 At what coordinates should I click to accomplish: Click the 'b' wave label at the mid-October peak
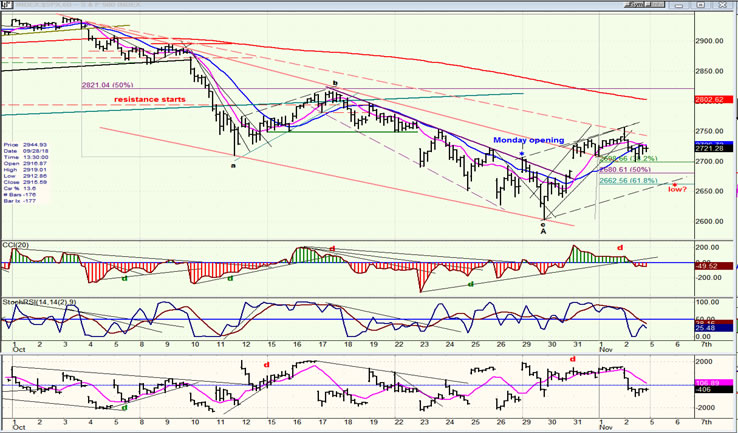(335, 83)
